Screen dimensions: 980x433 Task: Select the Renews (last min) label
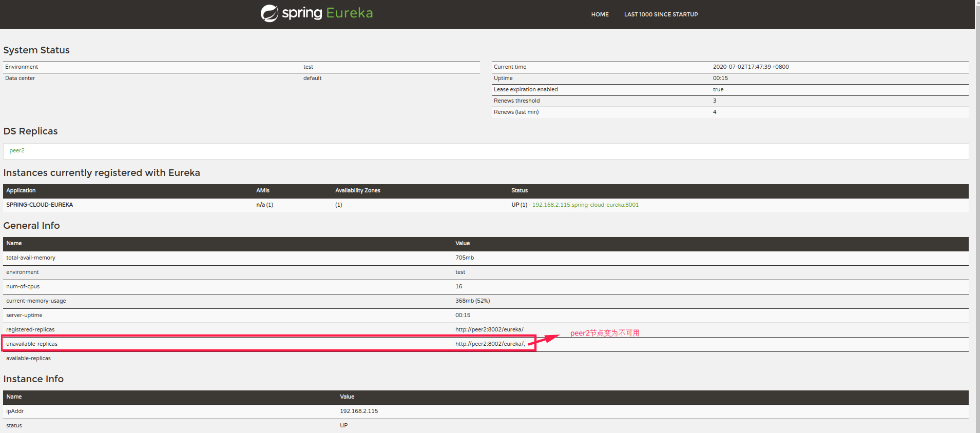516,112
